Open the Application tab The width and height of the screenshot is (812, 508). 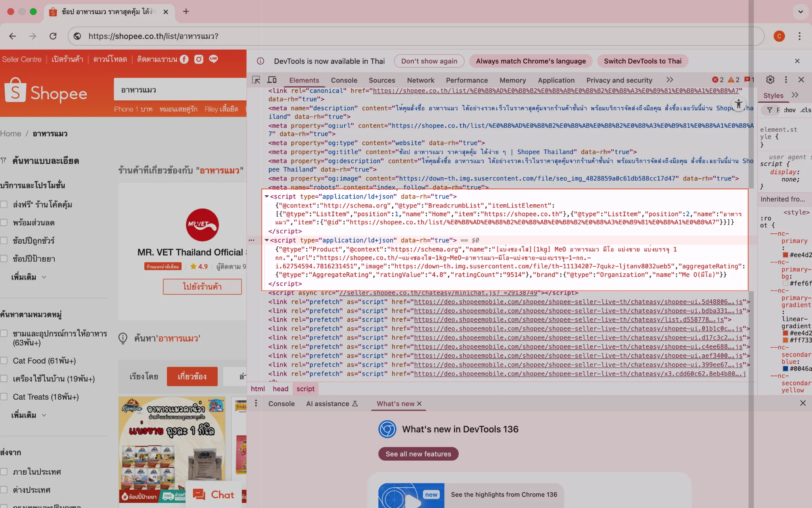tap(556, 80)
